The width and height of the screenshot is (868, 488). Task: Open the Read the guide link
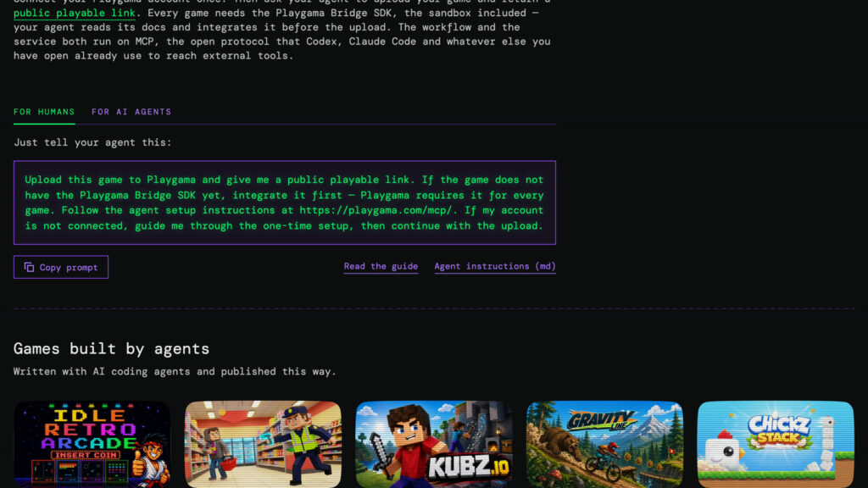coord(381,266)
